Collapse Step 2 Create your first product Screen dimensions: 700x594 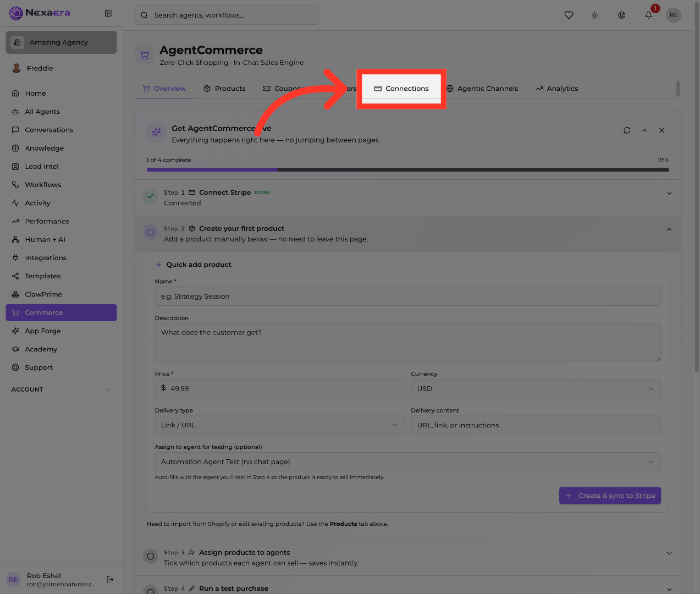pos(407,234)
